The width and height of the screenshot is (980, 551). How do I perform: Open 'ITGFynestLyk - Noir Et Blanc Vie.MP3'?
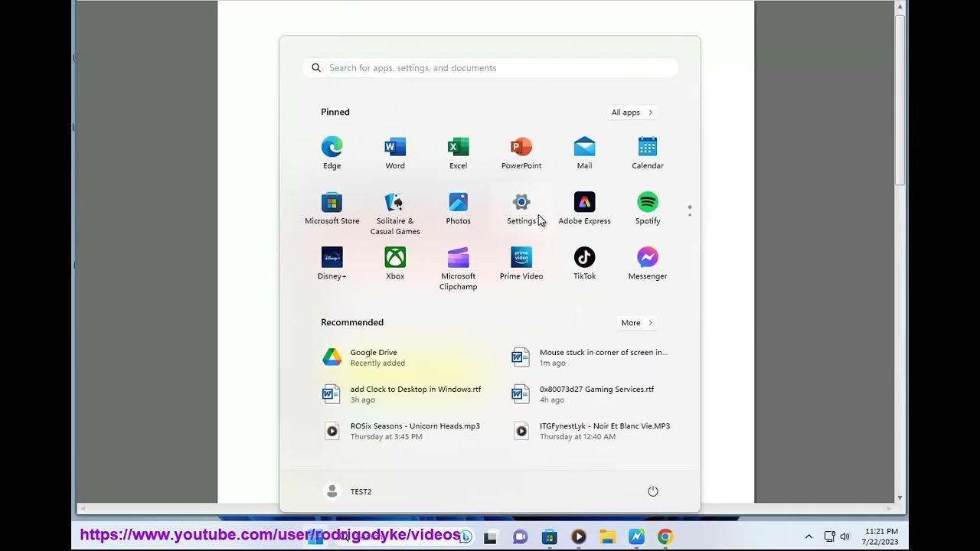[x=591, y=431]
